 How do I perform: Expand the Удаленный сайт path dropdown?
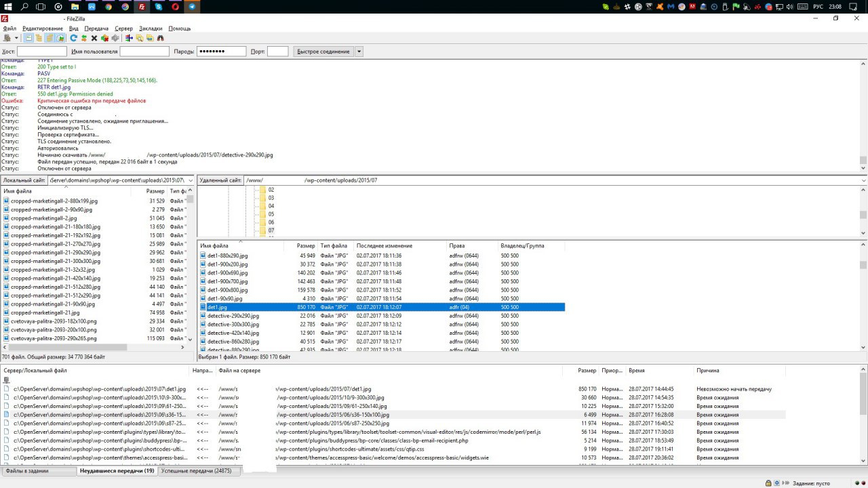coord(863,180)
